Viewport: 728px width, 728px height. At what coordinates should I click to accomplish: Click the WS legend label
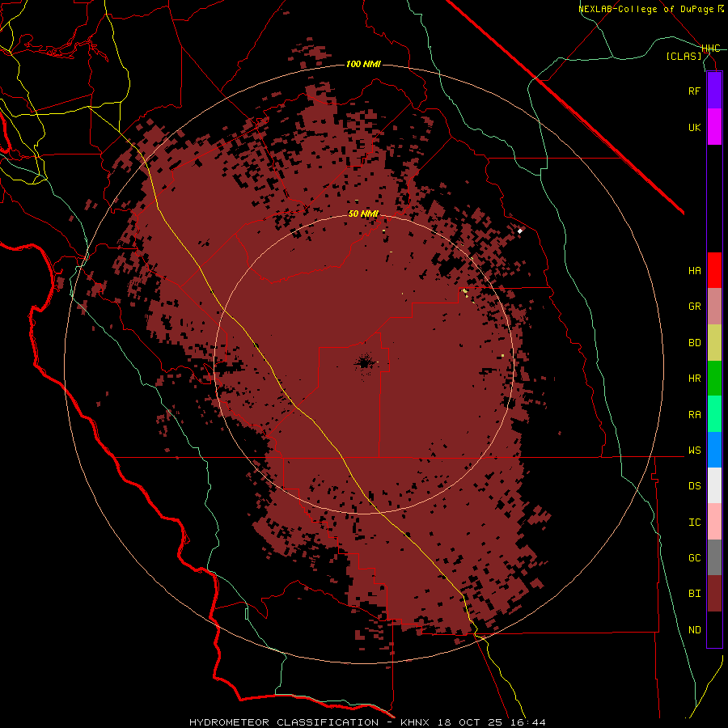click(694, 451)
